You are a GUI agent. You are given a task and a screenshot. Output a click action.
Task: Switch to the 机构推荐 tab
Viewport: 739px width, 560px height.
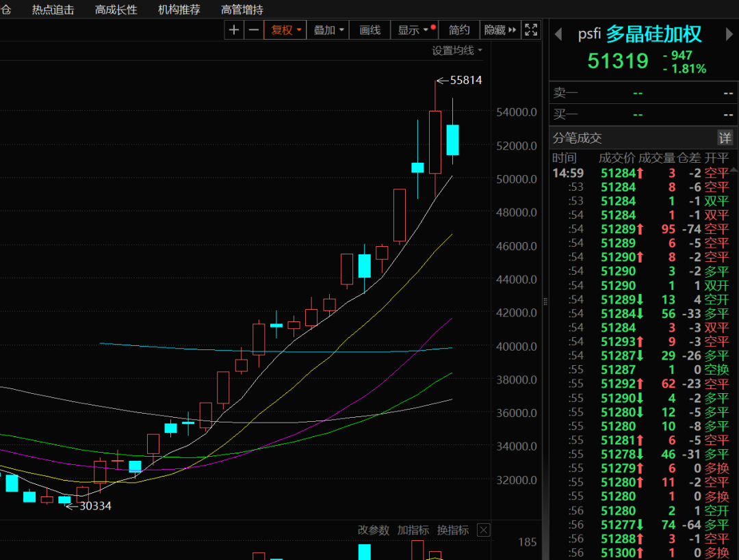(x=179, y=10)
